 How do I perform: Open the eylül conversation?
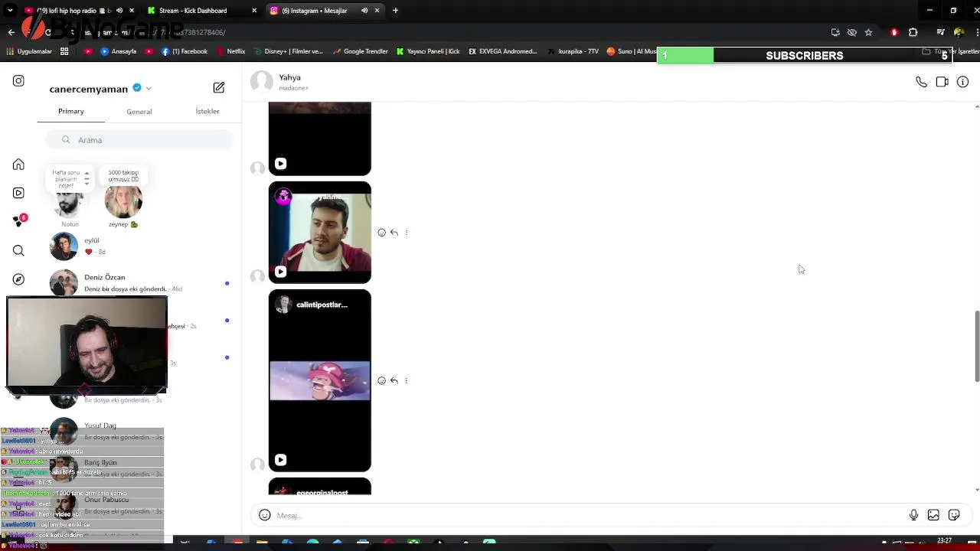[x=138, y=246]
